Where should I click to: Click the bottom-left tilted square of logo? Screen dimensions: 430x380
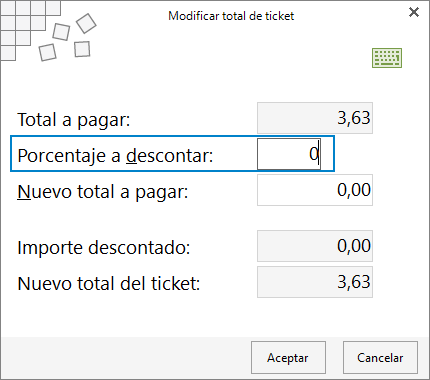tap(47, 52)
